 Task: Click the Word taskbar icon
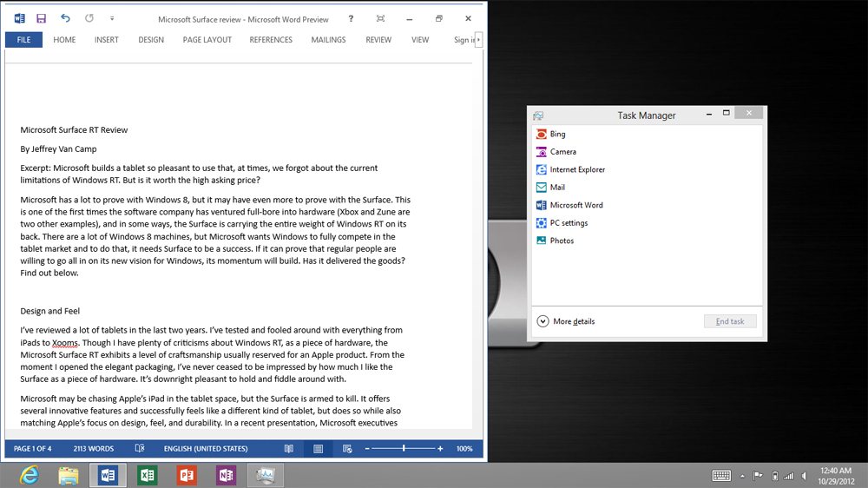coord(108,475)
